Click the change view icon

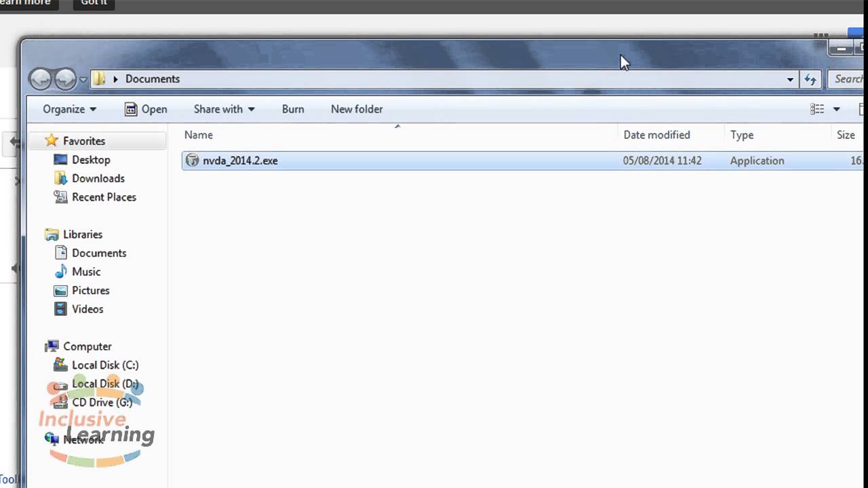click(x=817, y=109)
